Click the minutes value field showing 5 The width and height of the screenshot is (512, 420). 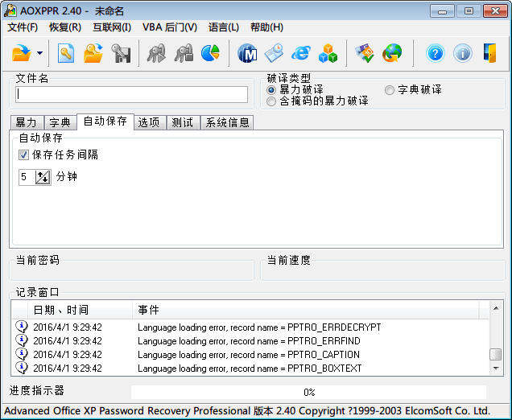click(x=27, y=177)
